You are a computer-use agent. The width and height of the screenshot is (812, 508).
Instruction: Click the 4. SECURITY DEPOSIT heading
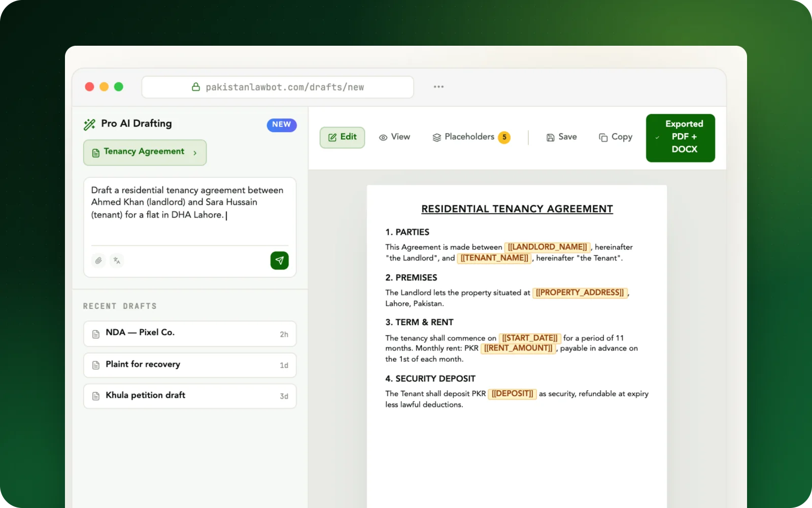tap(430, 379)
